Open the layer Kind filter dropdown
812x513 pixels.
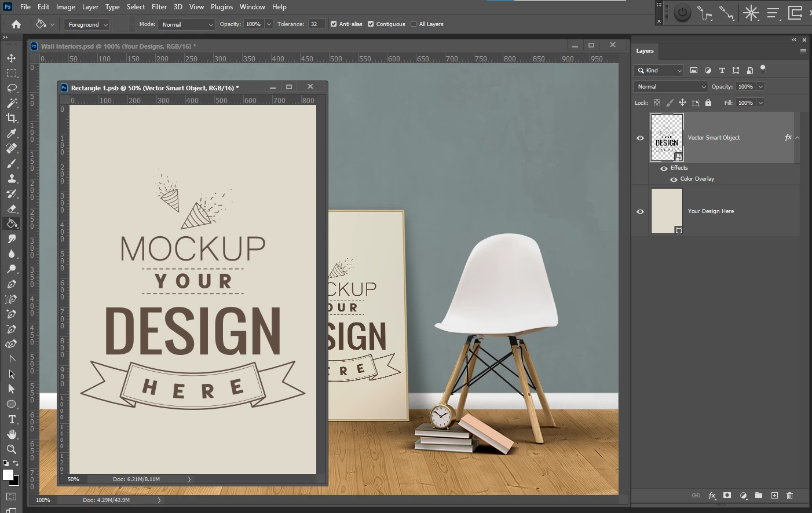click(659, 71)
